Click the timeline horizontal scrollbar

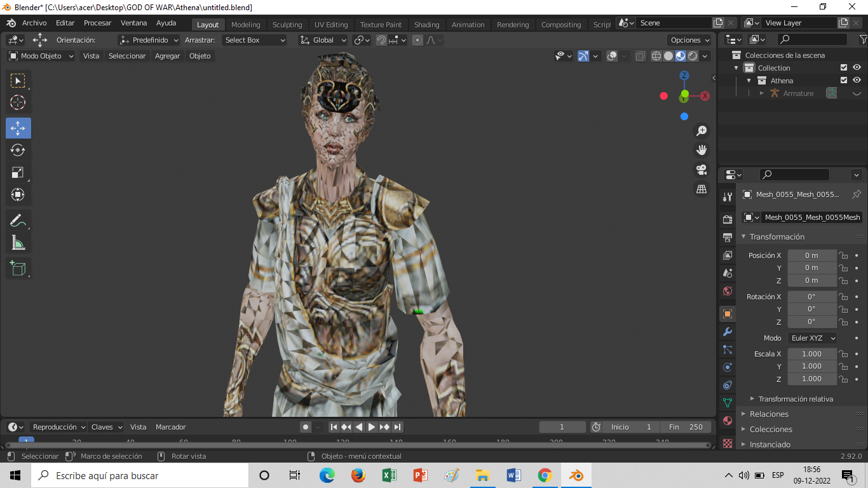click(358, 445)
